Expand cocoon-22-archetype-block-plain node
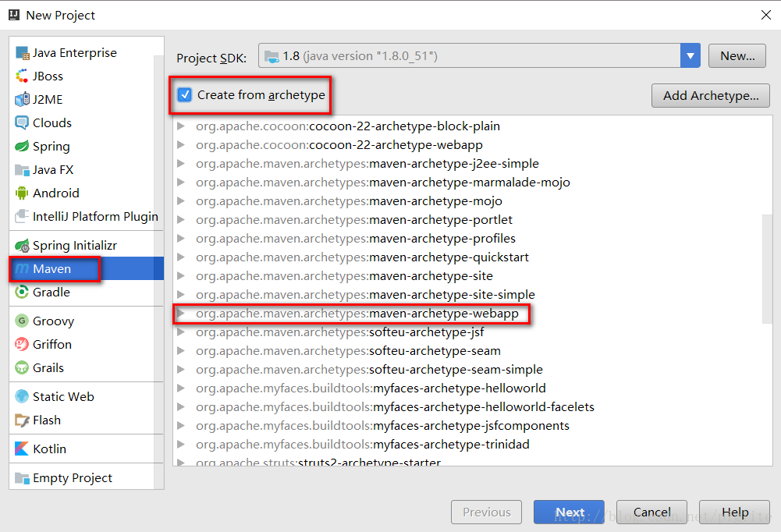 pyautogui.click(x=181, y=126)
